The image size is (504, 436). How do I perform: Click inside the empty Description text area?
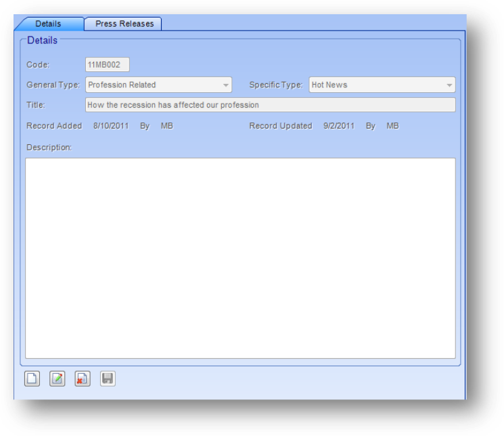point(240,257)
